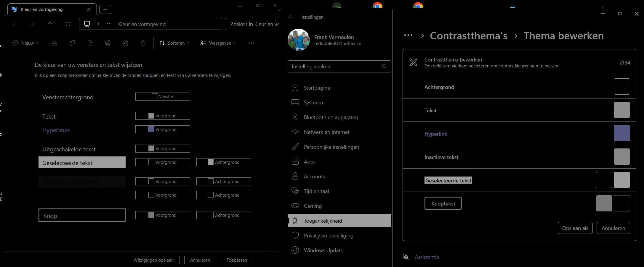Click the Copy icon in the Explorer toolbar

72,43
